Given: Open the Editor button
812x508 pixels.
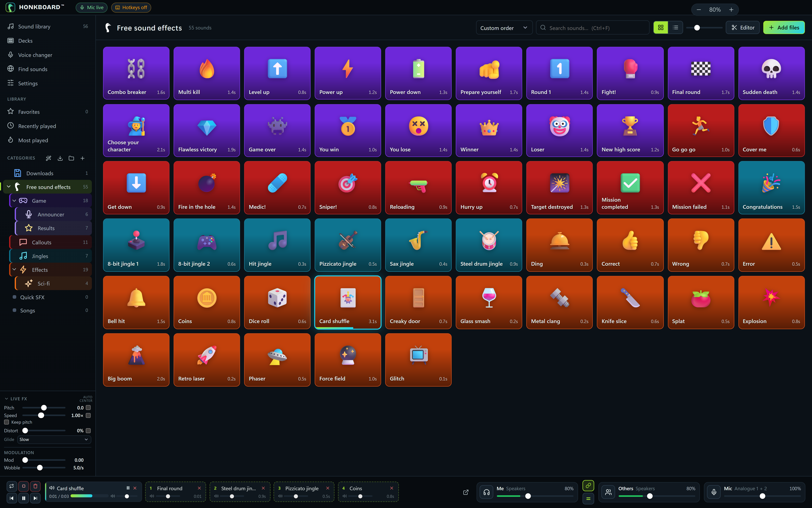Looking at the screenshot, I should click(742, 28).
